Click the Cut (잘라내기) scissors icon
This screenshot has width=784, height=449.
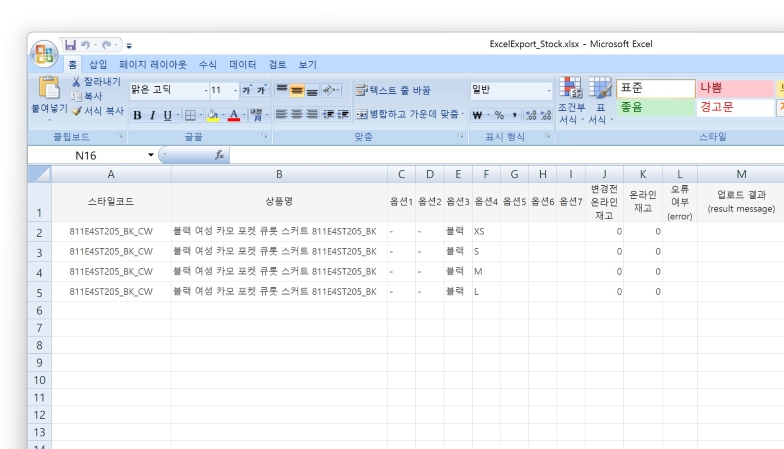(76, 81)
